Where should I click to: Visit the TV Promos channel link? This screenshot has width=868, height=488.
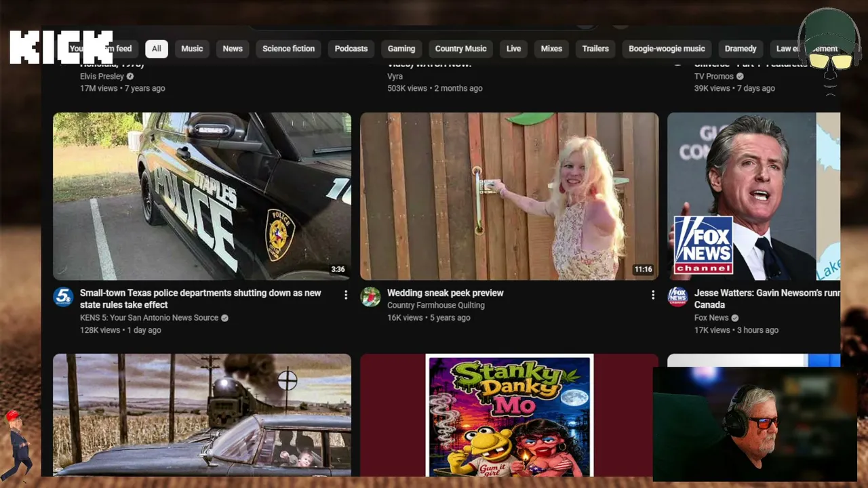click(713, 77)
